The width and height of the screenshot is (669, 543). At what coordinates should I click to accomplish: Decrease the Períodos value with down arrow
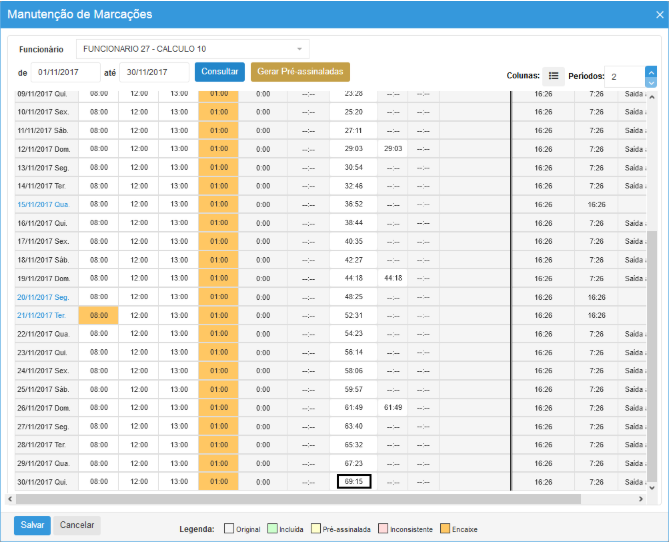(651, 82)
